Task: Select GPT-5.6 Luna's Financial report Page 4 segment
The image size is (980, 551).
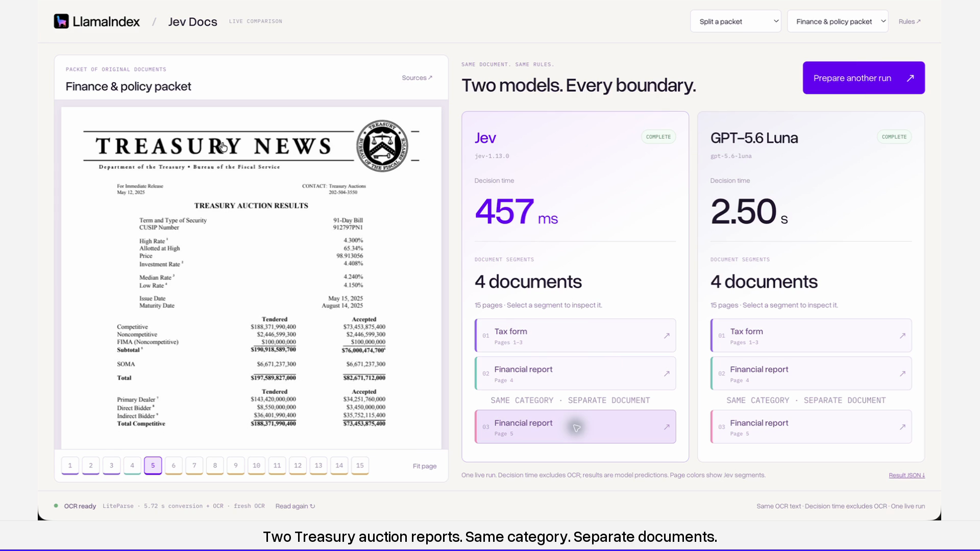Action: point(811,373)
